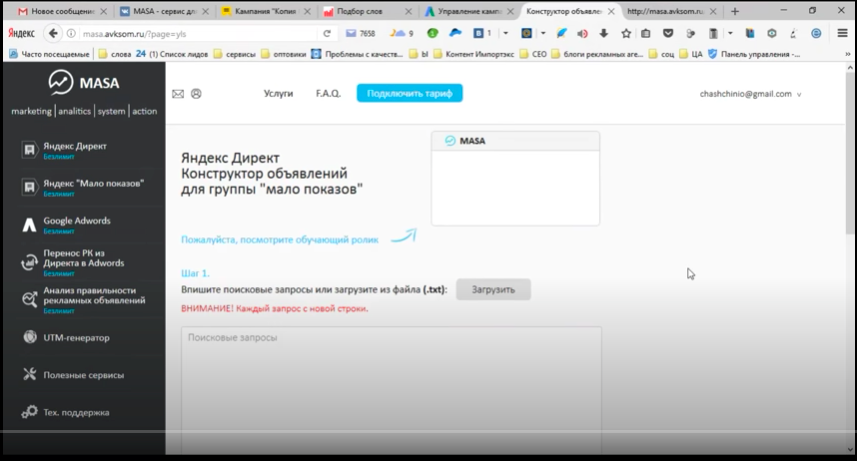Open the UTM-генератор tool
The width and height of the screenshot is (857, 461).
pyautogui.click(x=66, y=337)
